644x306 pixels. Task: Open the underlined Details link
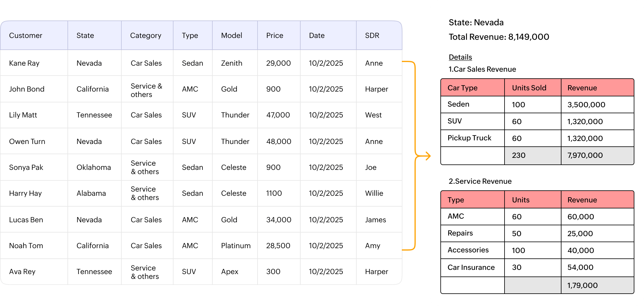click(x=460, y=57)
